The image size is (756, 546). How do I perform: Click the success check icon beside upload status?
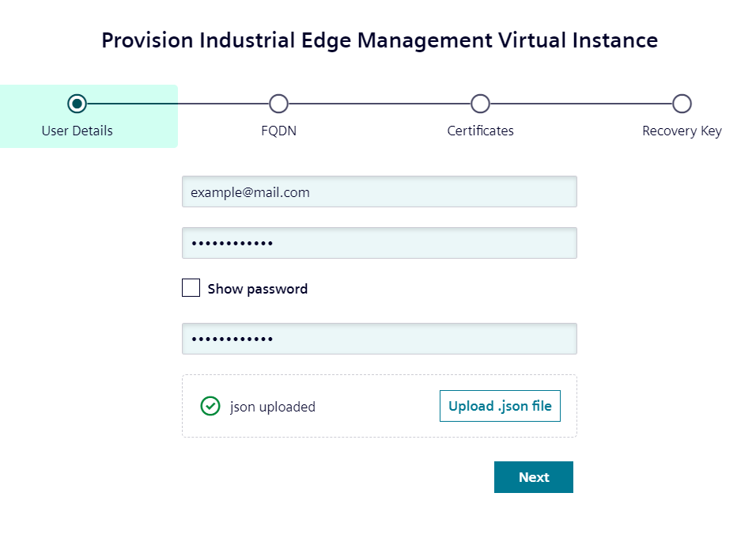point(210,406)
